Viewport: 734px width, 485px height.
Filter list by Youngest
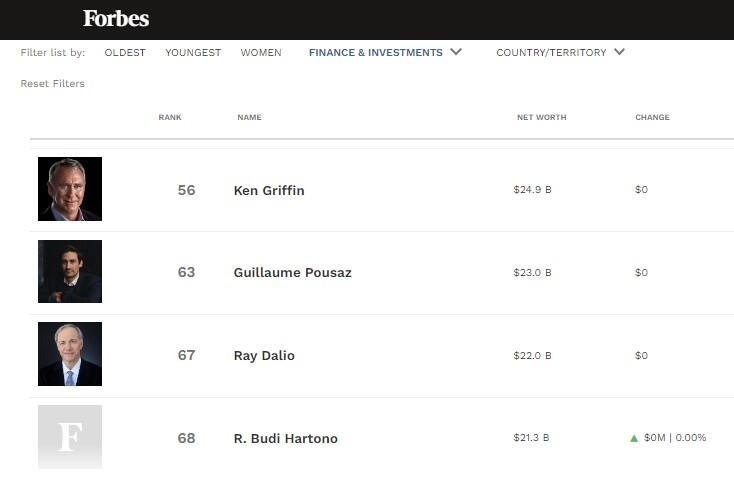pos(193,52)
